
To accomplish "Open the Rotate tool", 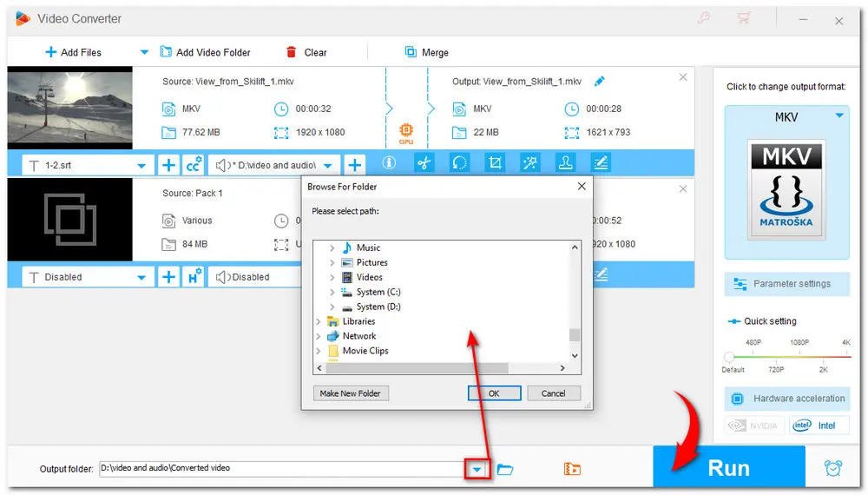I will (x=459, y=162).
